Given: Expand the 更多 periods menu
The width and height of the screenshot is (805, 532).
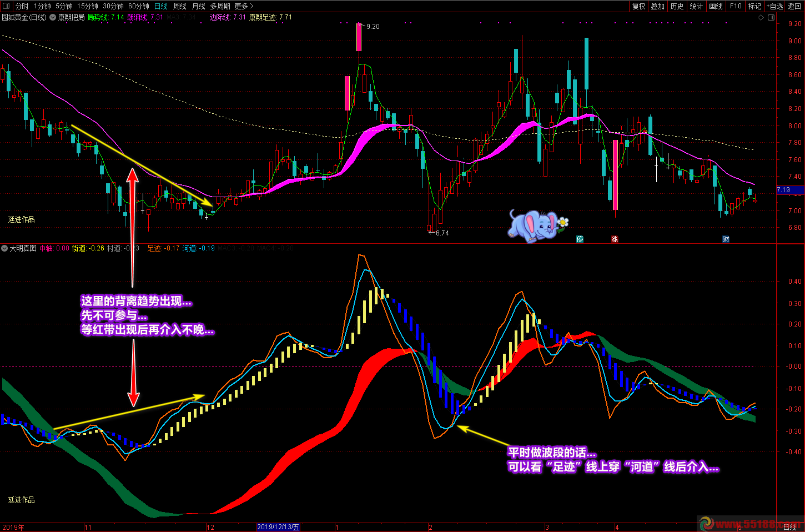Looking at the screenshot, I should (243, 6).
